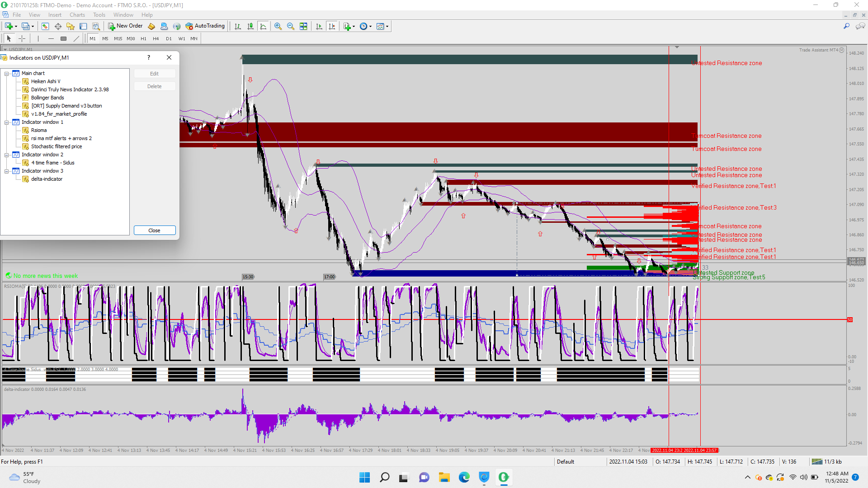Switch chart to H1 timeframe
This screenshot has width=868, height=488.
(143, 38)
